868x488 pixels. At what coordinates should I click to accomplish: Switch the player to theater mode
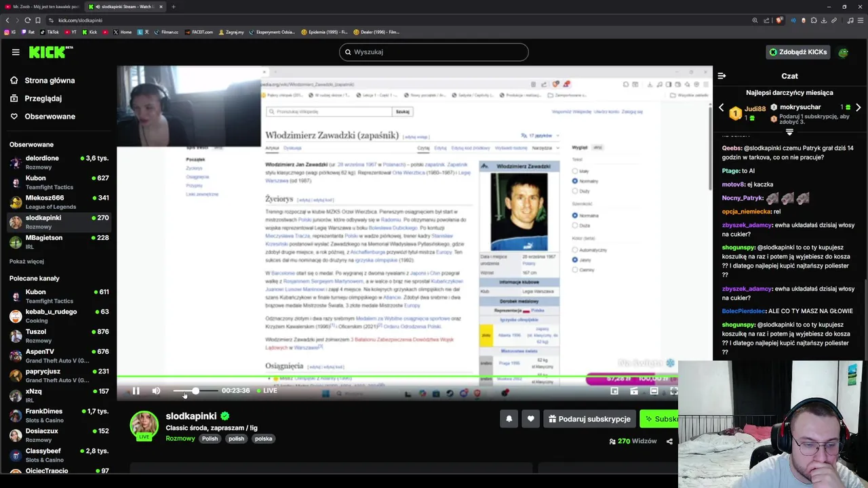click(x=654, y=391)
